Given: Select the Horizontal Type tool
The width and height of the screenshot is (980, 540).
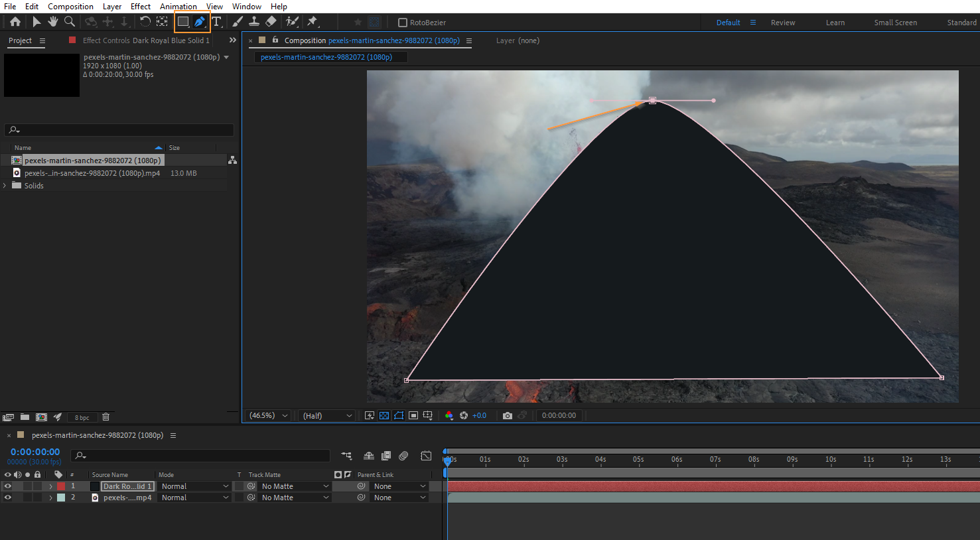Looking at the screenshot, I should tap(216, 22).
